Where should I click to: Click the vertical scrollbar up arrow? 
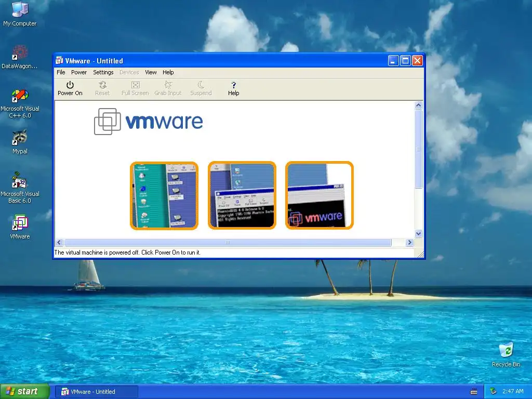418,105
